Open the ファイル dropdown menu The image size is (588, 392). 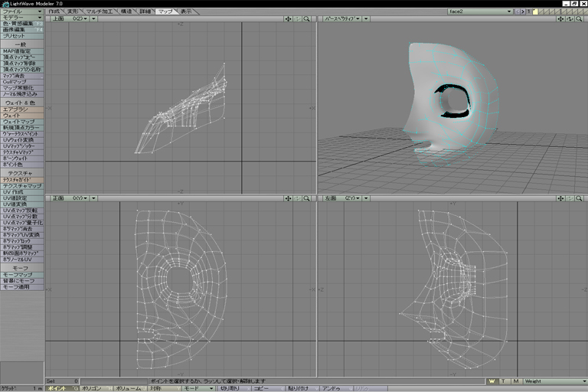click(x=22, y=11)
